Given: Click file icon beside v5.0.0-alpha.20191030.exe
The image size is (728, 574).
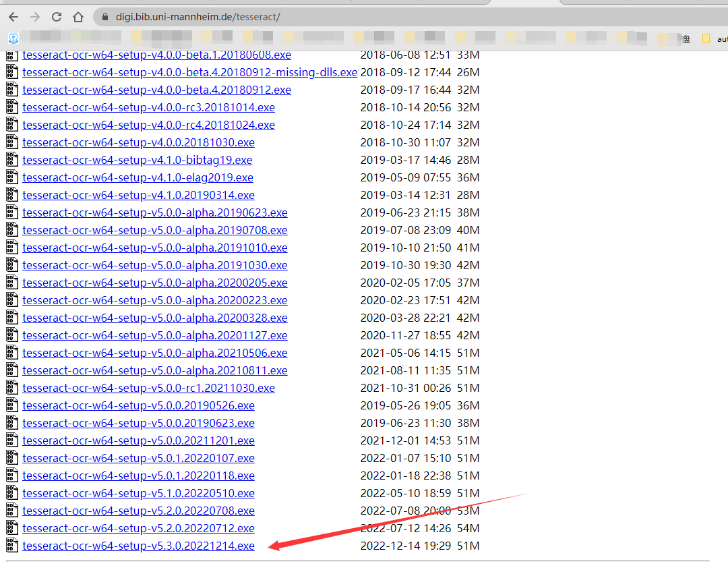Looking at the screenshot, I should point(12,264).
